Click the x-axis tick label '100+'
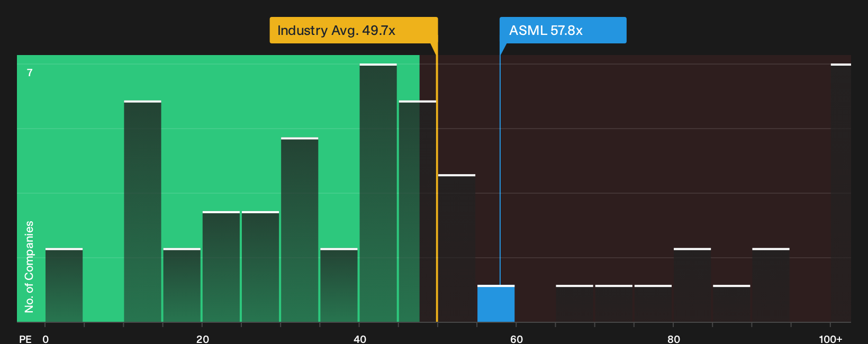 tap(830, 339)
